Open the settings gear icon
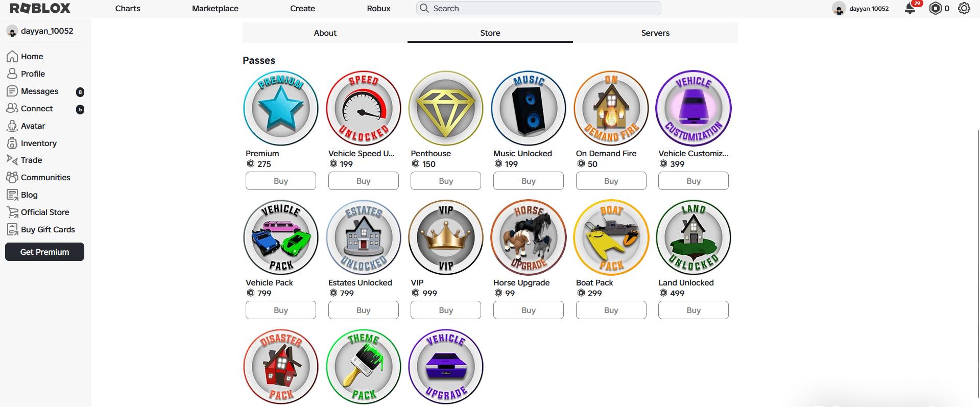This screenshot has height=407, width=980. (x=964, y=8)
